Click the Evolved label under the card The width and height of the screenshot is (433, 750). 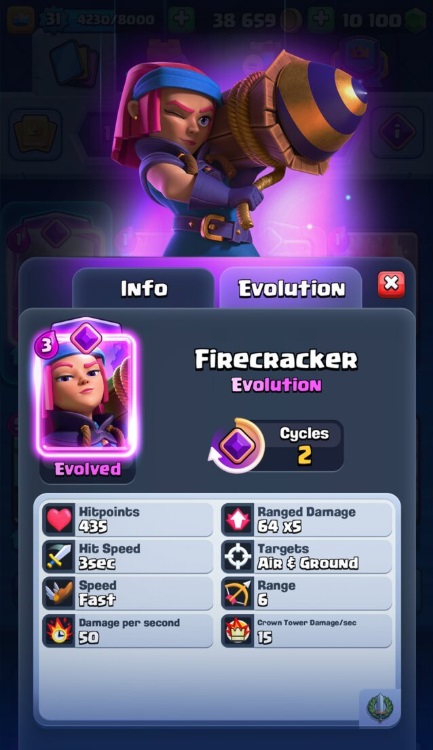[88, 469]
